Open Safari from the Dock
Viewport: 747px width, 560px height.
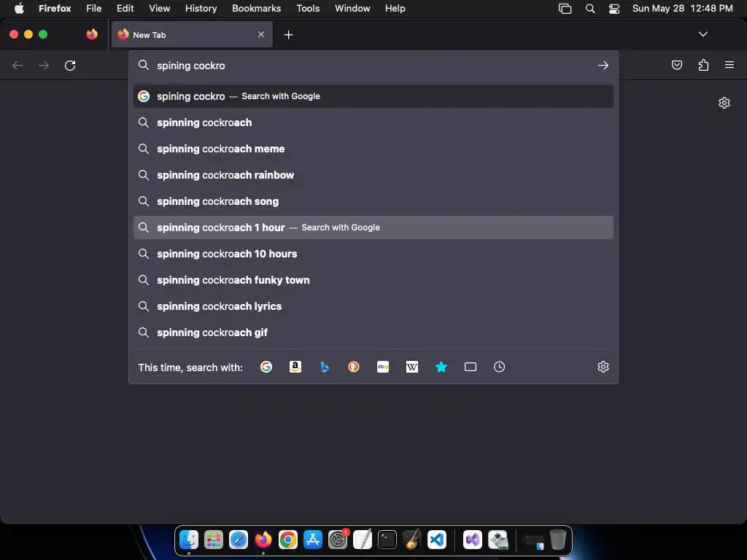click(239, 540)
